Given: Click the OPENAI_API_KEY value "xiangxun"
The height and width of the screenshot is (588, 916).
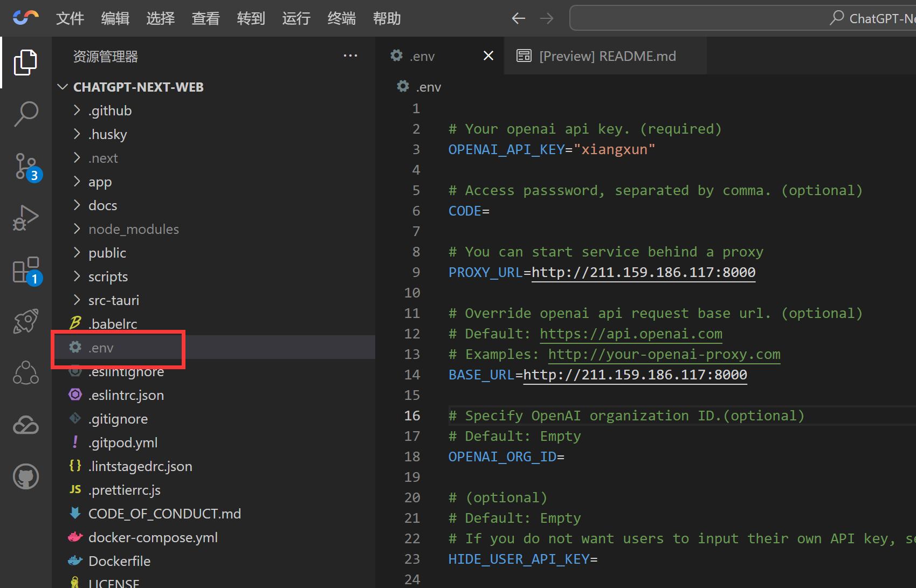Looking at the screenshot, I should tap(614, 149).
